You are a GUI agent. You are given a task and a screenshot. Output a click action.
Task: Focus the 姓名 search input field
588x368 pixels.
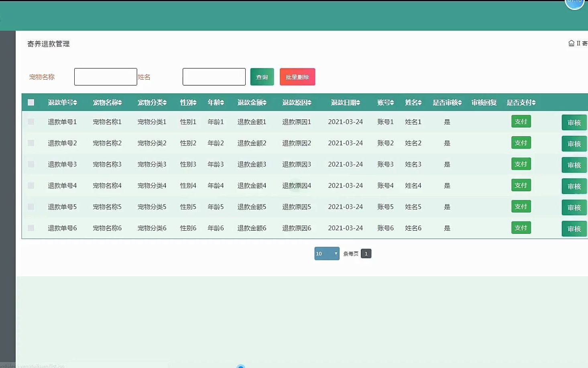pos(214,77)
